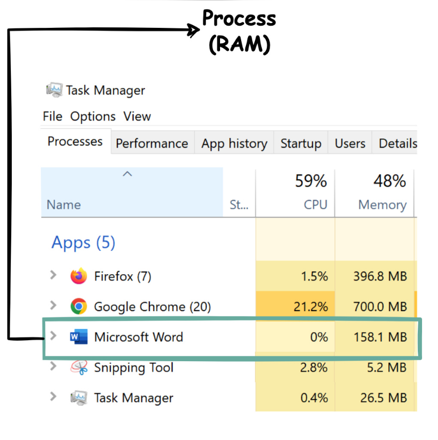The height and width of the screenshot is (440, 438).
Task: Expand the Snipping Tool process entry
Action: pyautogui.click(x=53, y=366)
